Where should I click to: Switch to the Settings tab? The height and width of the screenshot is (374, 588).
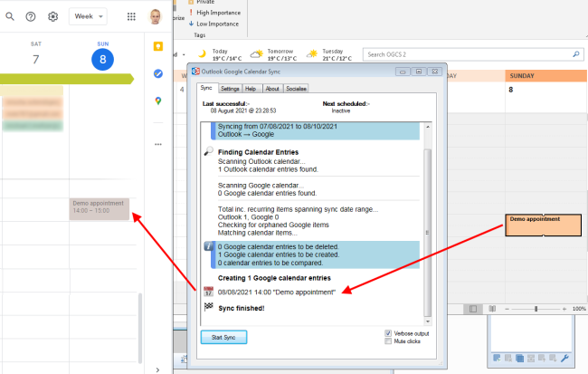pos(230,89)
